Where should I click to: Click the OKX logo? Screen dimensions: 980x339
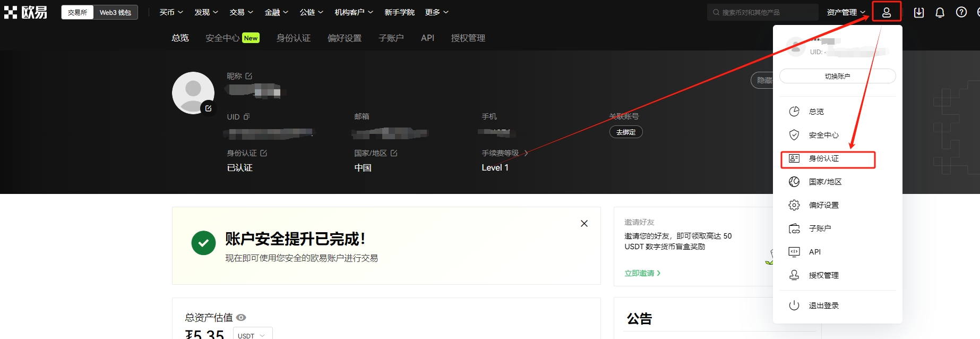(25, 12)
